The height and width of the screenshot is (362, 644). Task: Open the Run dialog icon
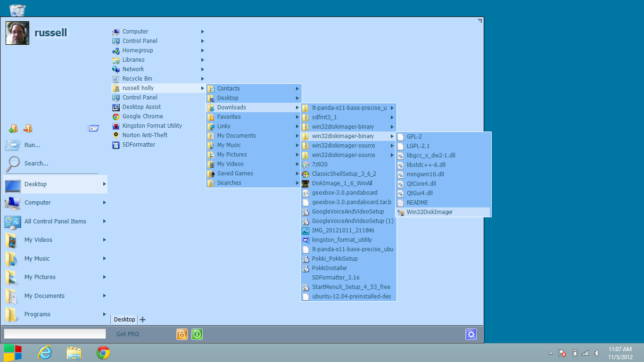pos(13,145)
